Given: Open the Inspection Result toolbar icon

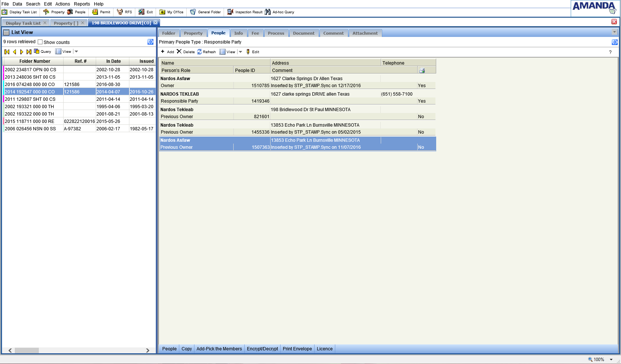Looking at the screenshot, I should pyautogui.click(x=230, y=12).
